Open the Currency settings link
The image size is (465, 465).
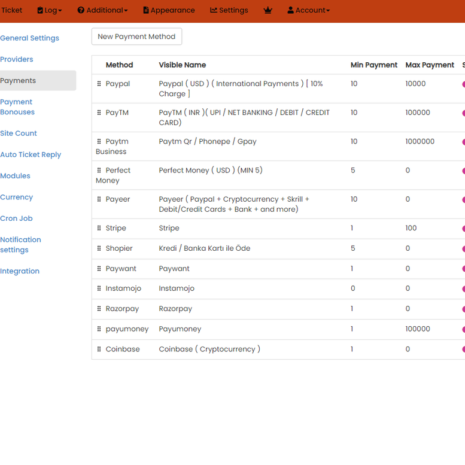pos(17,197)
